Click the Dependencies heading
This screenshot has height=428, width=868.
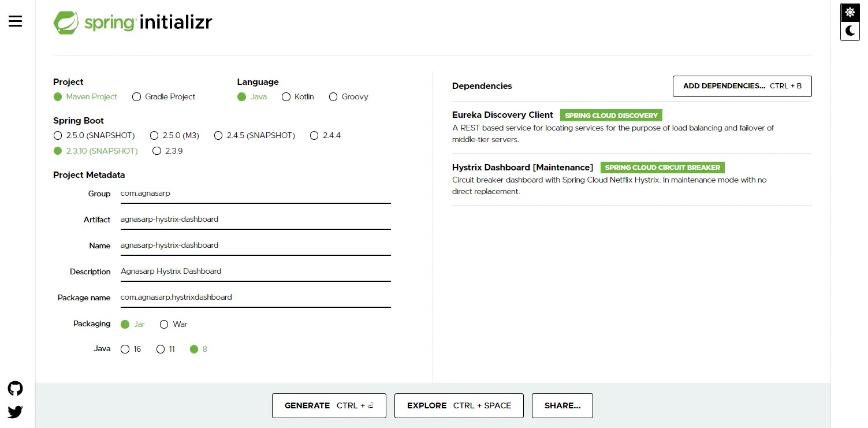pos(482,86)
